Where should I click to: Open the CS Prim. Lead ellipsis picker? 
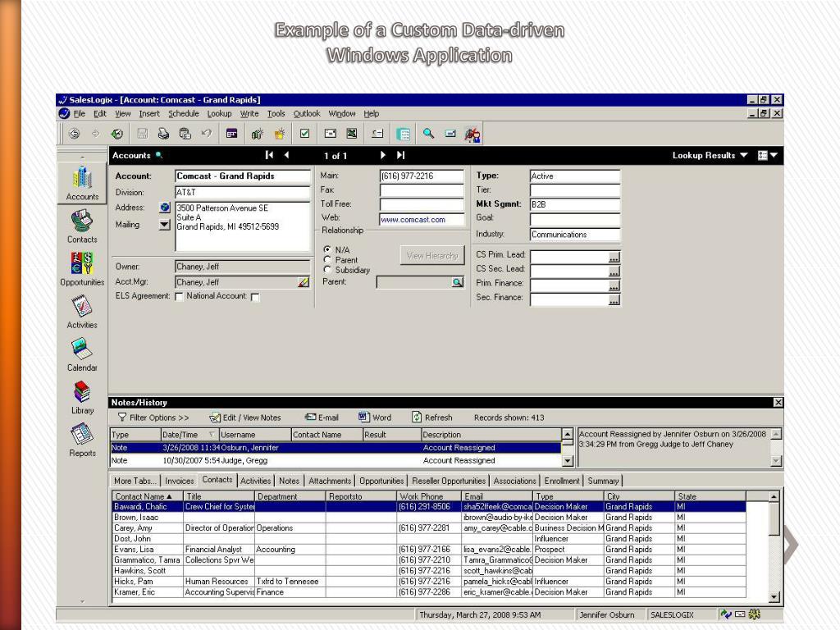click(x=614, y=258)
